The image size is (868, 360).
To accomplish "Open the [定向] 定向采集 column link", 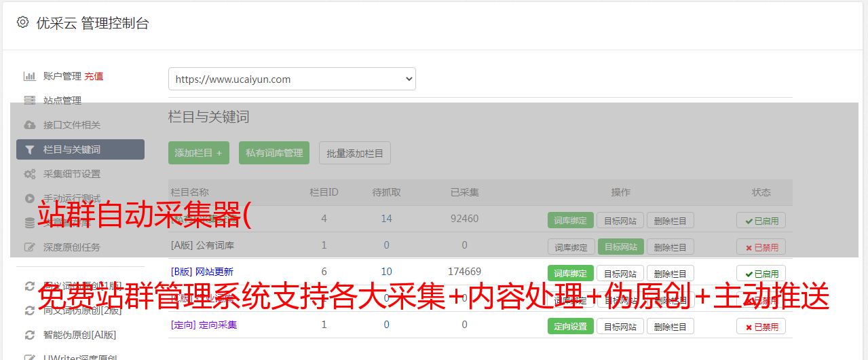I will 204,325.
